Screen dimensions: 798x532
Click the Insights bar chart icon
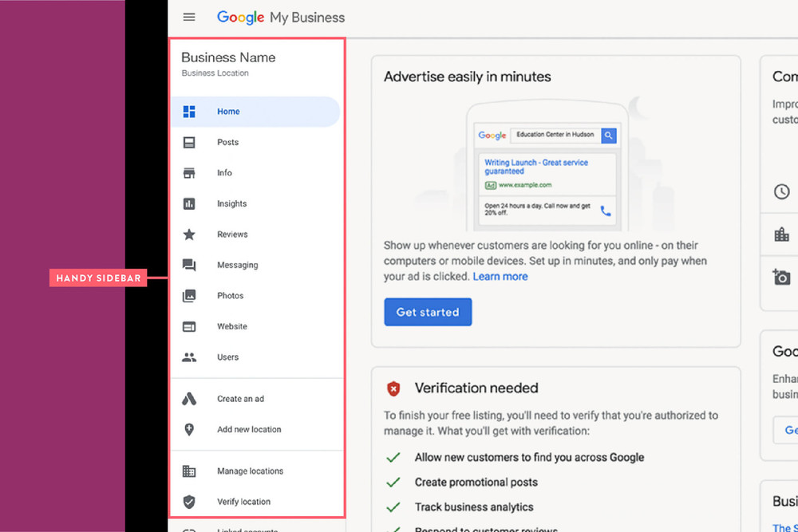[x=189, y=203]
